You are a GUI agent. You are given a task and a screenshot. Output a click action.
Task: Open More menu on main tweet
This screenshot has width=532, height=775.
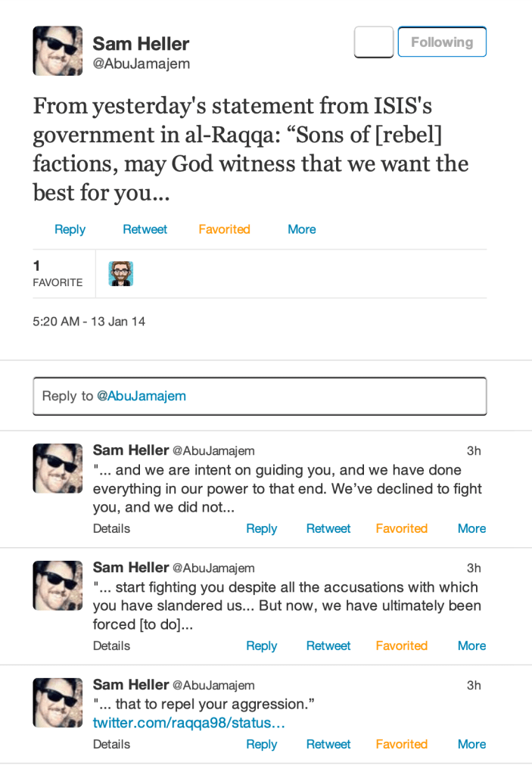click(301, 229)
